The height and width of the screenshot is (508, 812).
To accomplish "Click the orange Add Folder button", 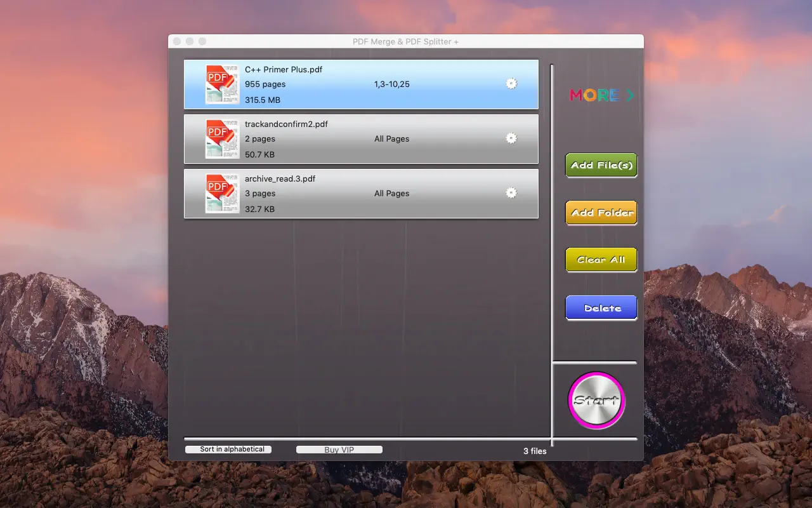I will [x=601, y=213].
